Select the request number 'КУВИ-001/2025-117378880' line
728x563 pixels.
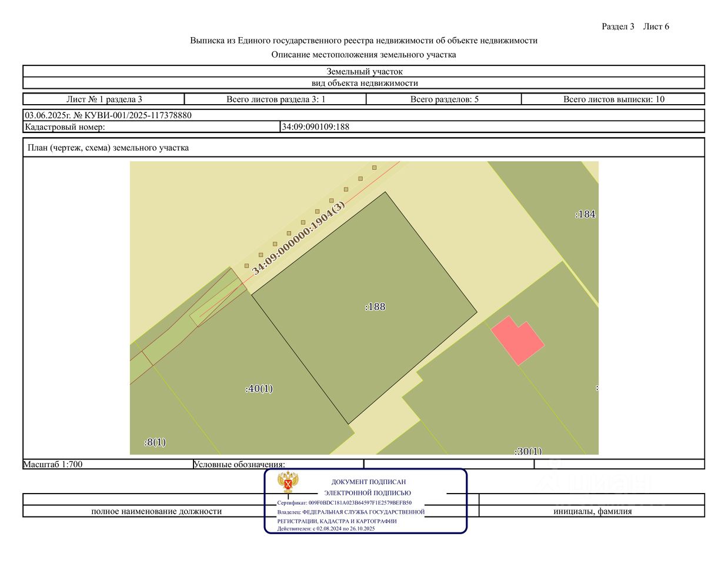click(108, 115)
